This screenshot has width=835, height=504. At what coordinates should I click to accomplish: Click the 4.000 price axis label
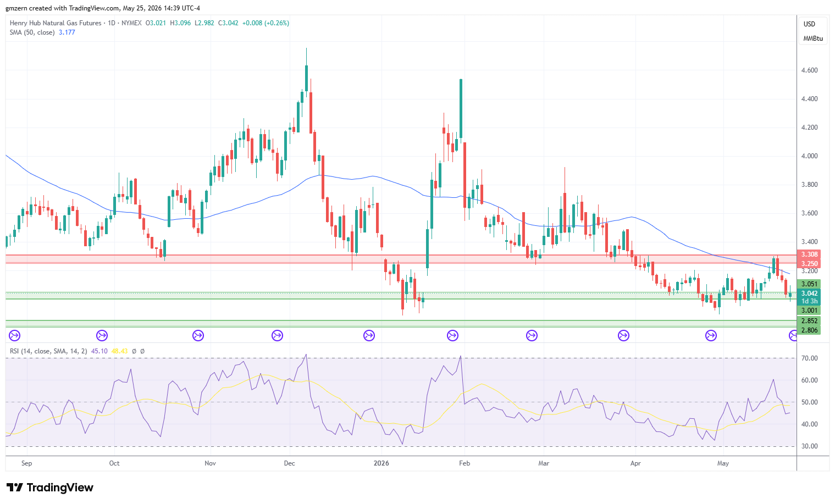click(x=809, y=156)
